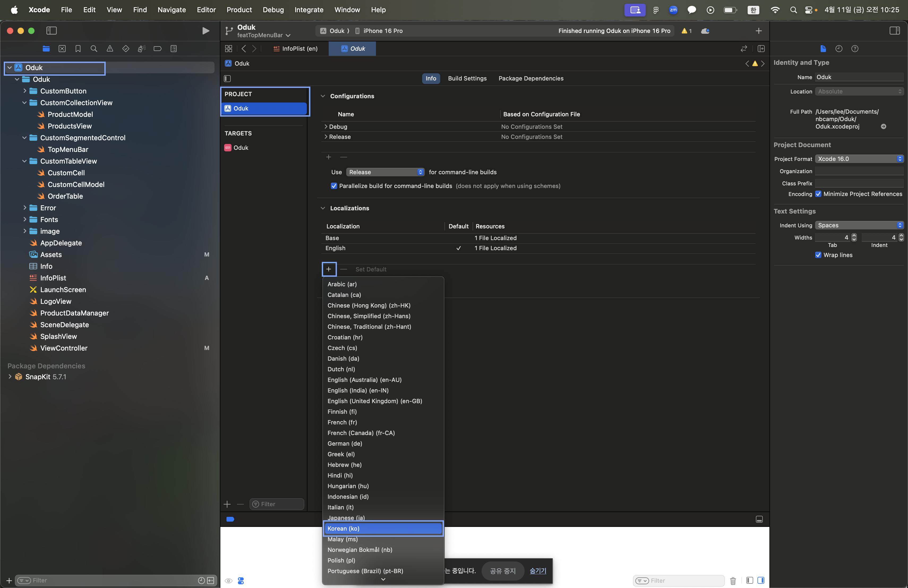The height and width of the screenshot is (588, 908).
Task: Open the Source Control navigator icon
Action: pos(62,48)
